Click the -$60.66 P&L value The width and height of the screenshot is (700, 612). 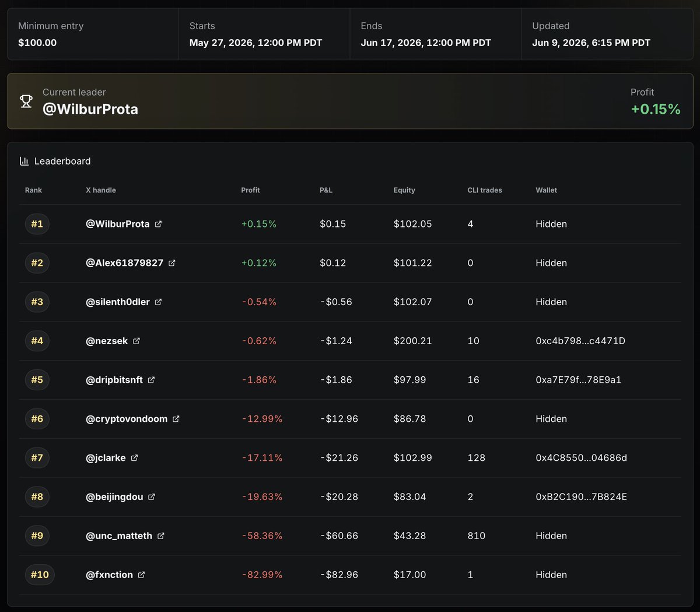[x=339, y=536]
